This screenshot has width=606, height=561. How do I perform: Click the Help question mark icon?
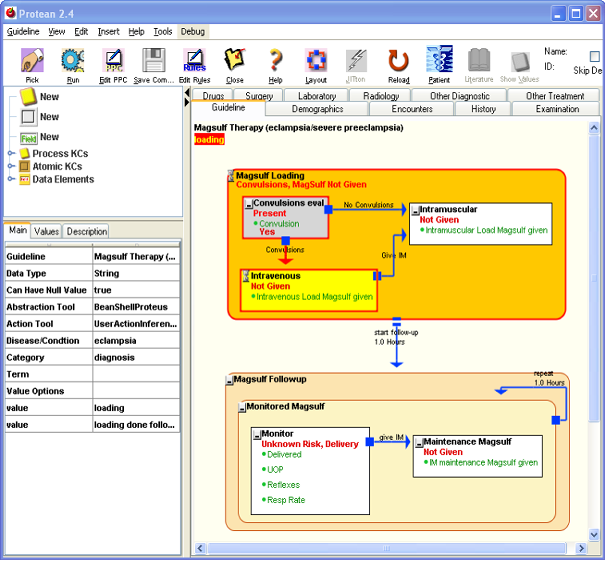(276, 62)
